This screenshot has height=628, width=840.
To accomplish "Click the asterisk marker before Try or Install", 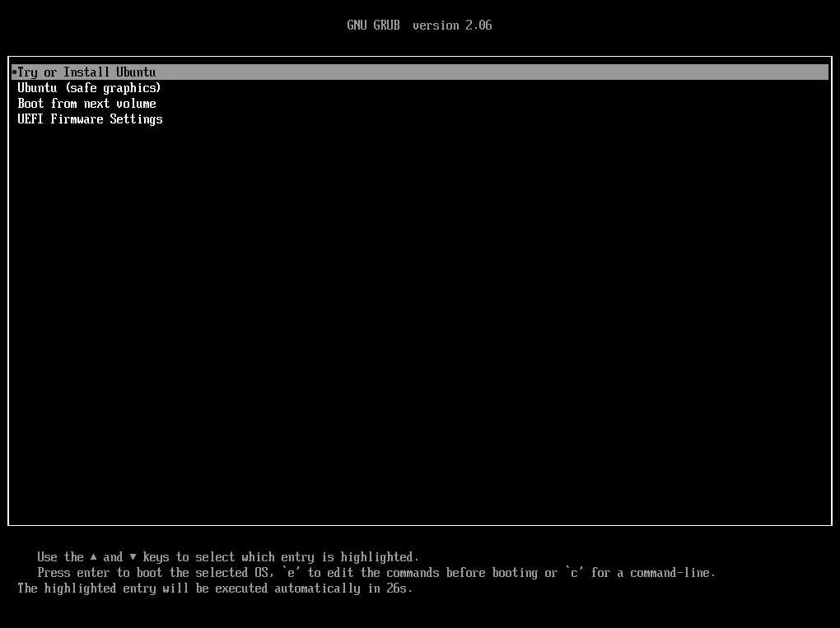I will [x=13, y=72].
